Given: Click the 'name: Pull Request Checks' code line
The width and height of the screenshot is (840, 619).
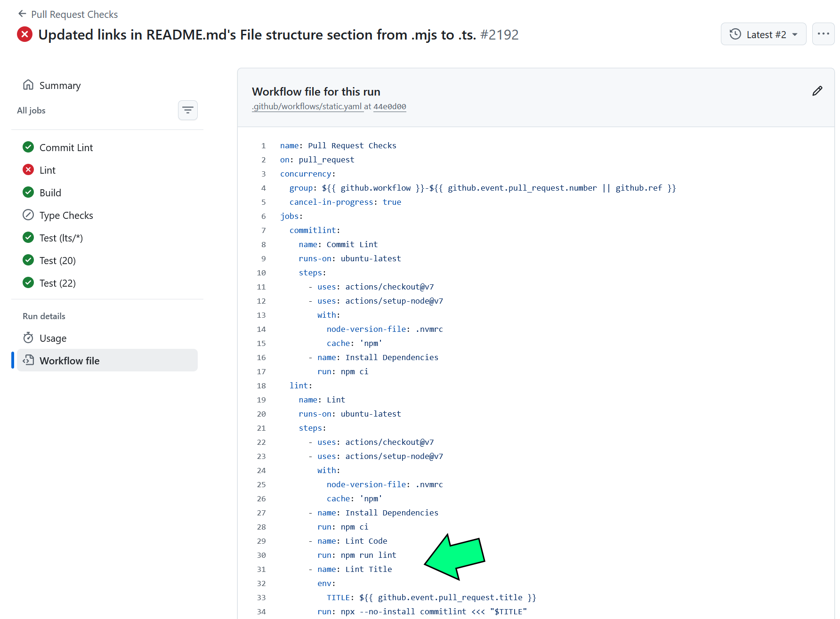Looking at the screenshot, I should point(338,145).
